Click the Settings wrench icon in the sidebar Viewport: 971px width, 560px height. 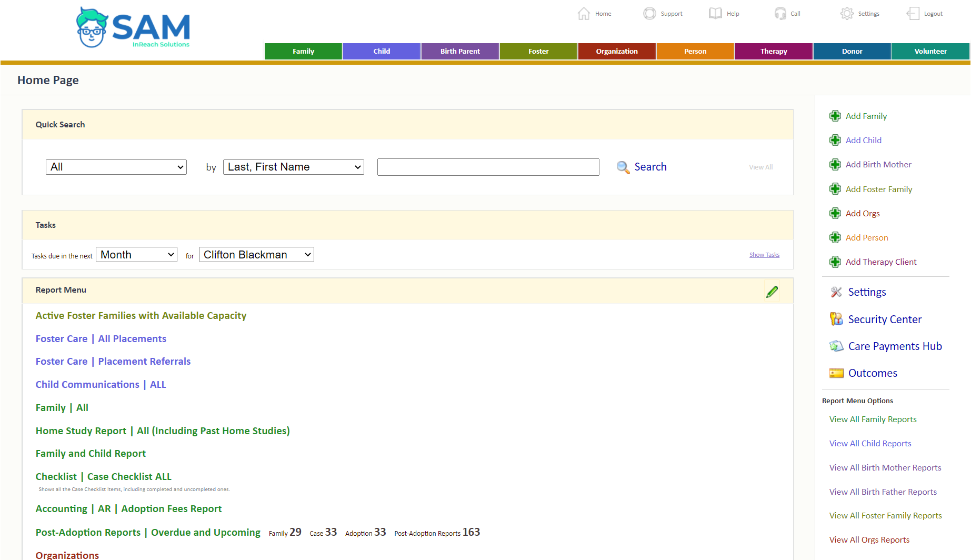(x=836, y=292)
